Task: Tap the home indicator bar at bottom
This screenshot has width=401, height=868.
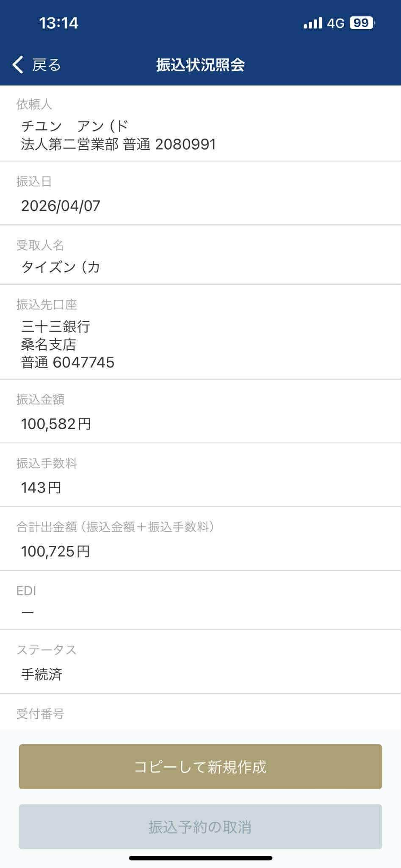Action: pyautogui.click(x=200, y=858)
